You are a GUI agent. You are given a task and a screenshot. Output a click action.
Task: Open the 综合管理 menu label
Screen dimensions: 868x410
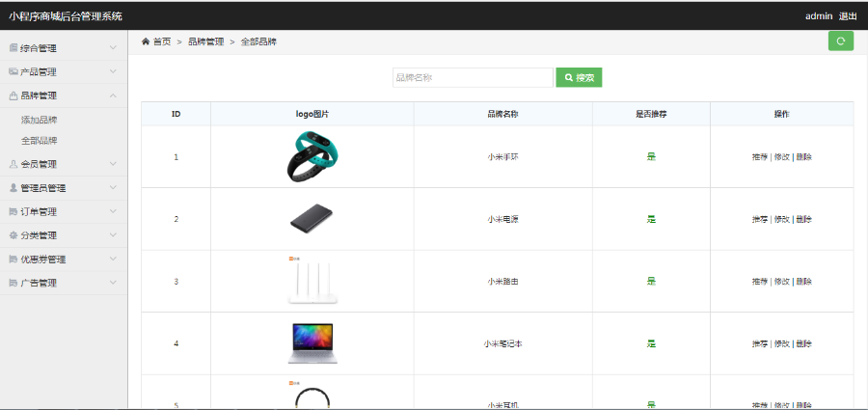(39, 48)
